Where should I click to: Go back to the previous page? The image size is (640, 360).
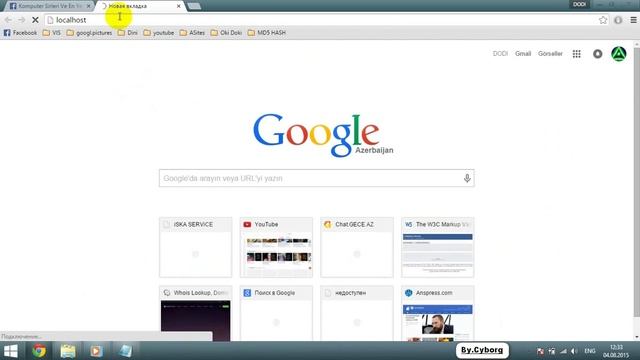click(8, 20)
